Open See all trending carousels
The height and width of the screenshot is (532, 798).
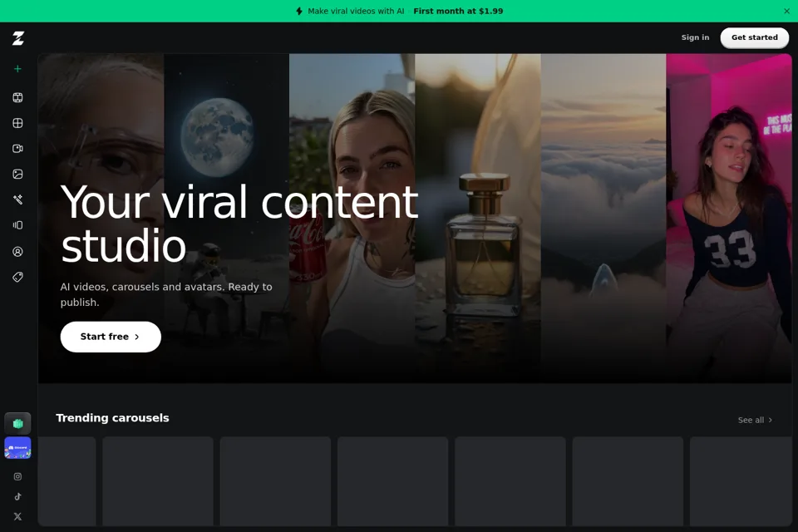tap(756, 420)
